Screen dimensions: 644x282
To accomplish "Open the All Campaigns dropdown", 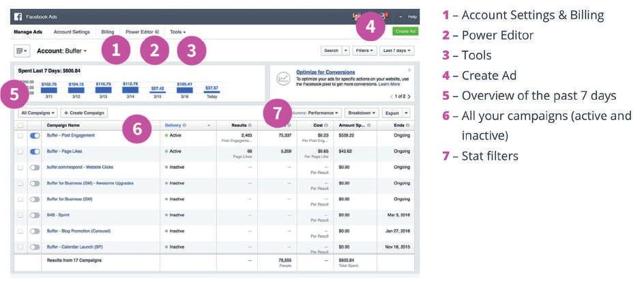I will coord(38,113).
